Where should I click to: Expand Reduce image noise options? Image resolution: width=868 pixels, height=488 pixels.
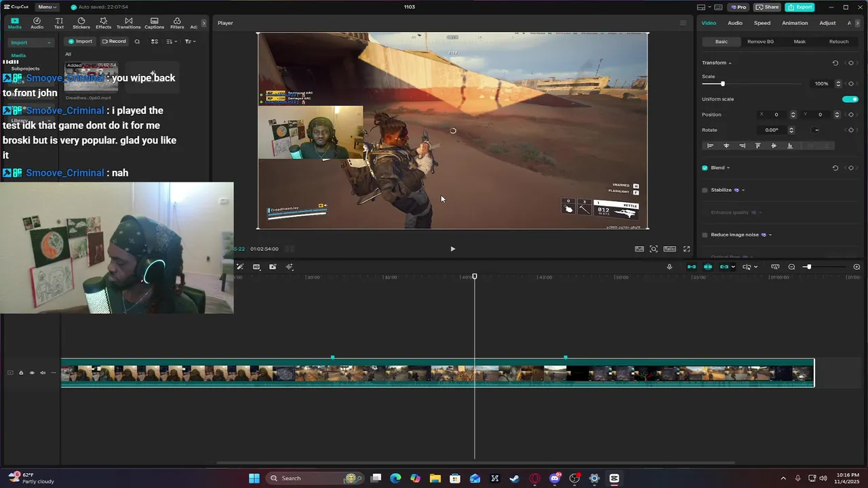770,235
